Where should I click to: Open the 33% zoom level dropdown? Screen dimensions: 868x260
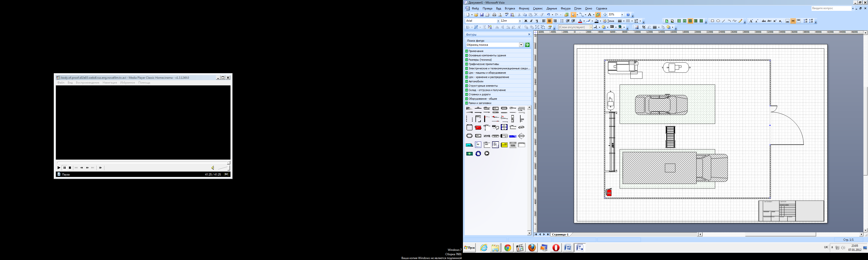622,15
